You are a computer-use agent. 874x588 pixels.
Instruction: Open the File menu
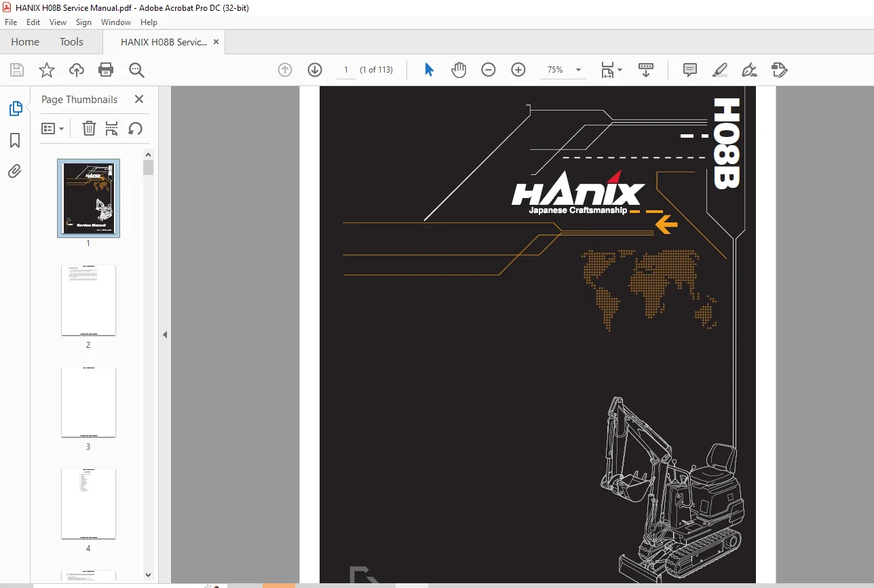11,22
